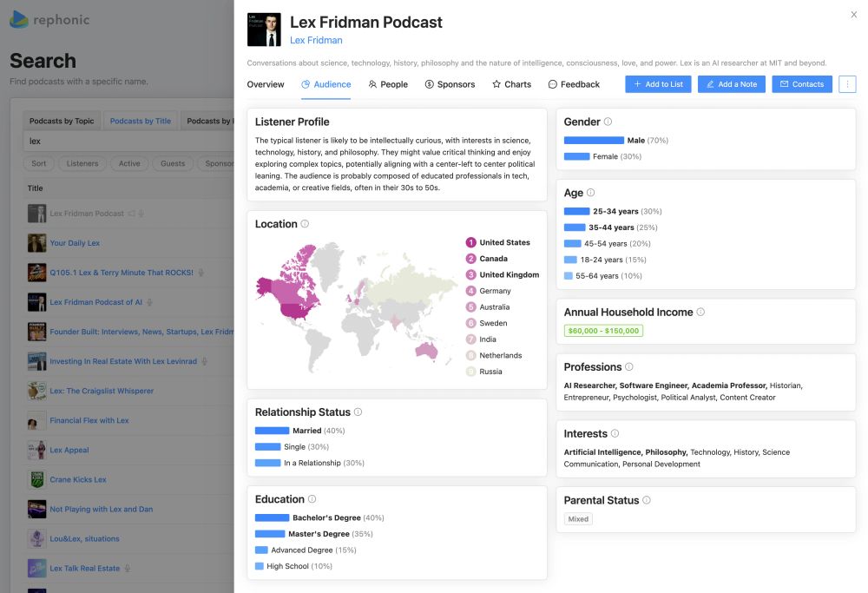
Task: Click the world map in Location
Action: (x=356, y=306)
